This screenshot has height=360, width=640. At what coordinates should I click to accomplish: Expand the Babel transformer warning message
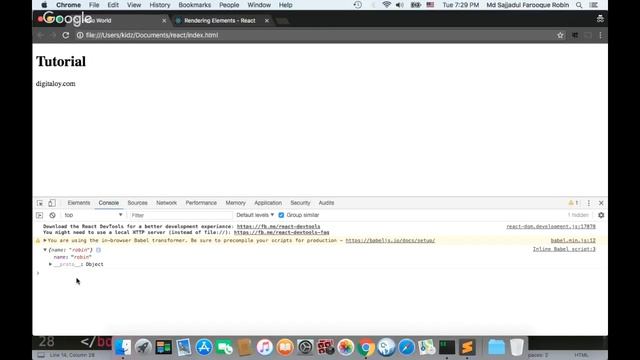pos(45,240)
